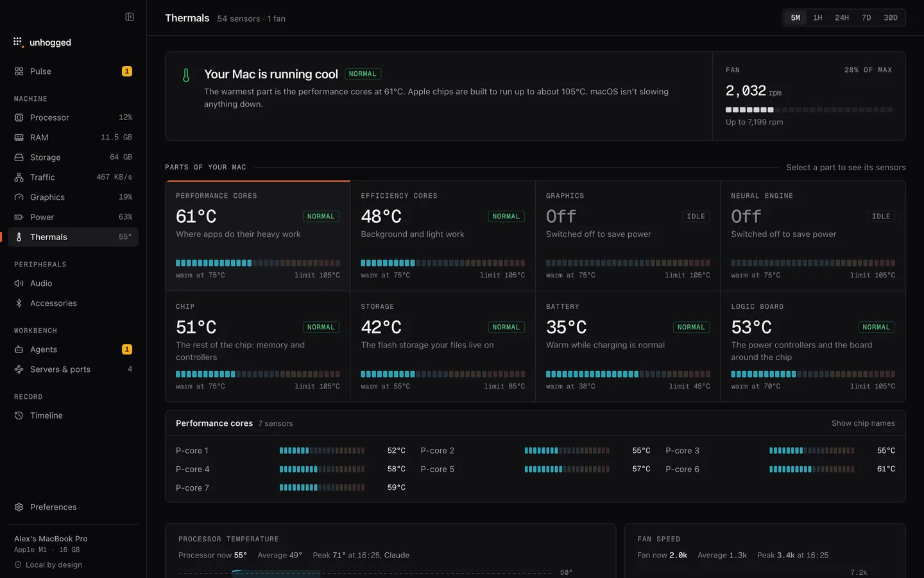Select the Efficiency Cores card

point(443,236)
